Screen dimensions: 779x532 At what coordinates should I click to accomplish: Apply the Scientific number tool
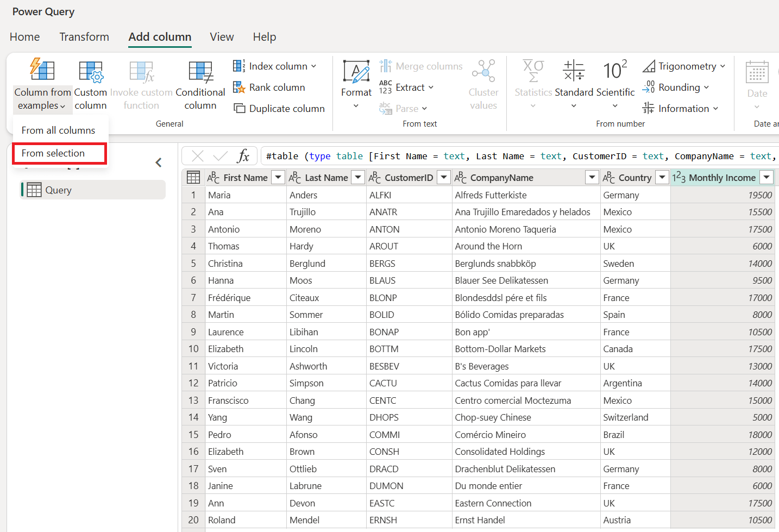coord(615,82)
